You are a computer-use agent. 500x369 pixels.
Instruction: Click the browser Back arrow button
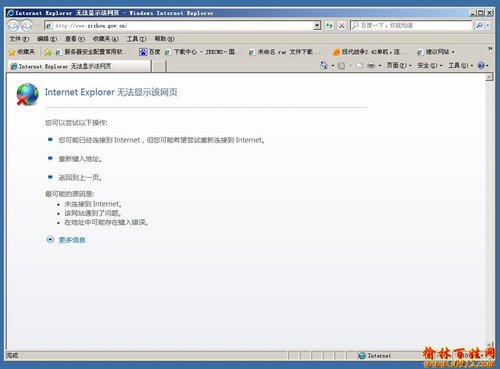coord(14,26)
